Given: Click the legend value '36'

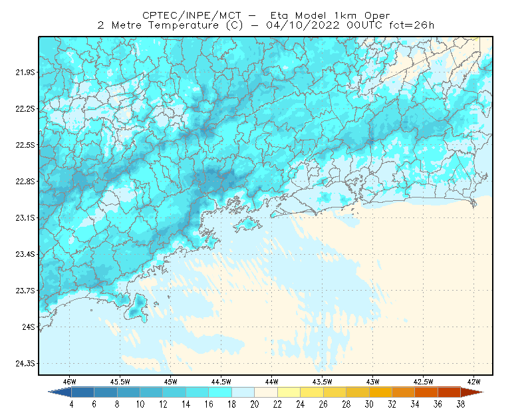Looking at the screenshot, I should pyautogui.click(x=438, y=404).
